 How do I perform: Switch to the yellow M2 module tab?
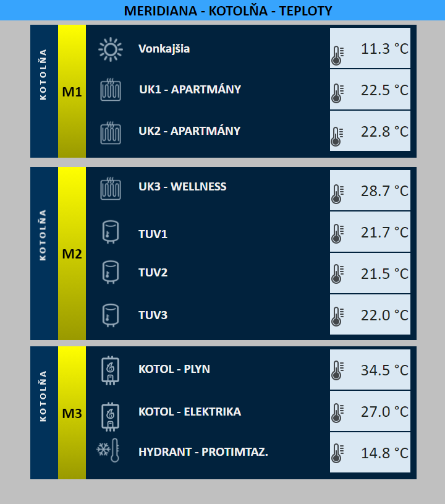pyautogui.click(x=72, y=254)
